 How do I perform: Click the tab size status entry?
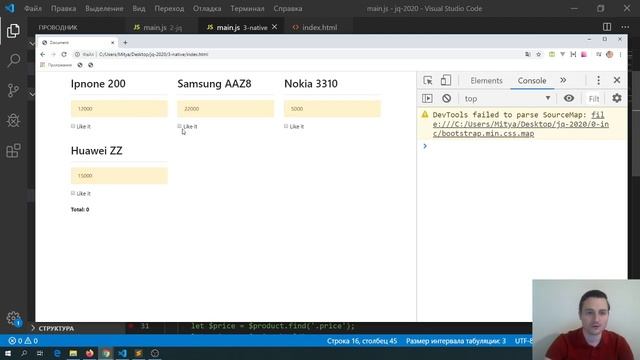point(456,341)
